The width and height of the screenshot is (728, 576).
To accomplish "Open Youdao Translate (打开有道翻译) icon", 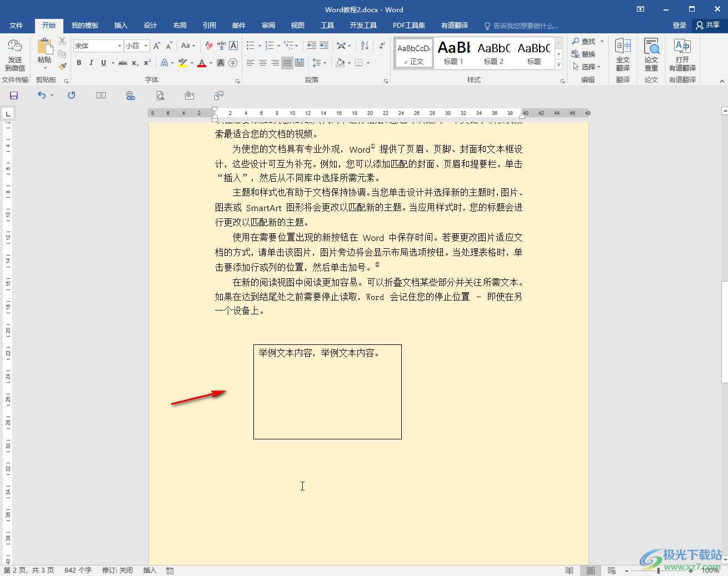I will tap(682, 54).
